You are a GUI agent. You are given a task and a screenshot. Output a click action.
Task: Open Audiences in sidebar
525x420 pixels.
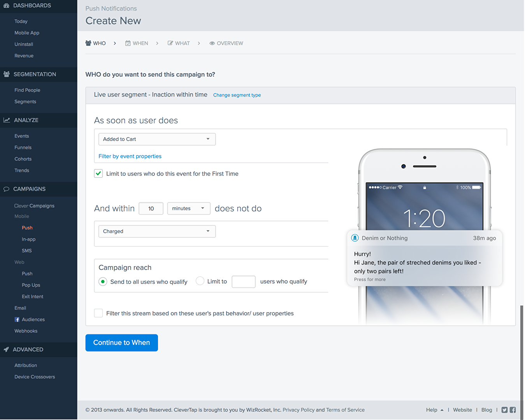point(33,320)
